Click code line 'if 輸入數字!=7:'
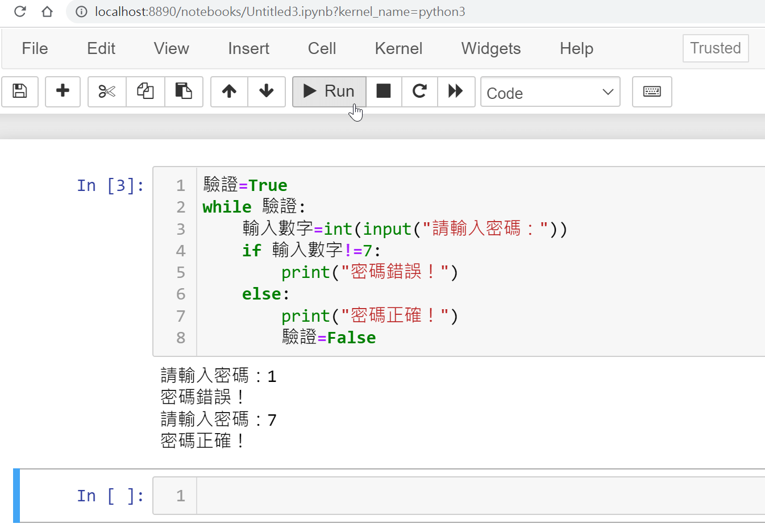This screenshot has height=532, width=765. tap(311, 251)
